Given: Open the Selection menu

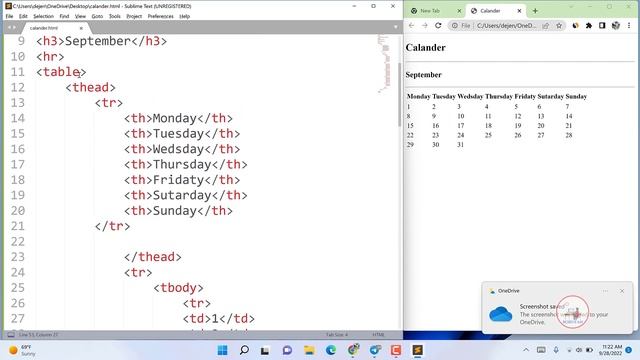Looking at the screenshot, I should (43, 16).
